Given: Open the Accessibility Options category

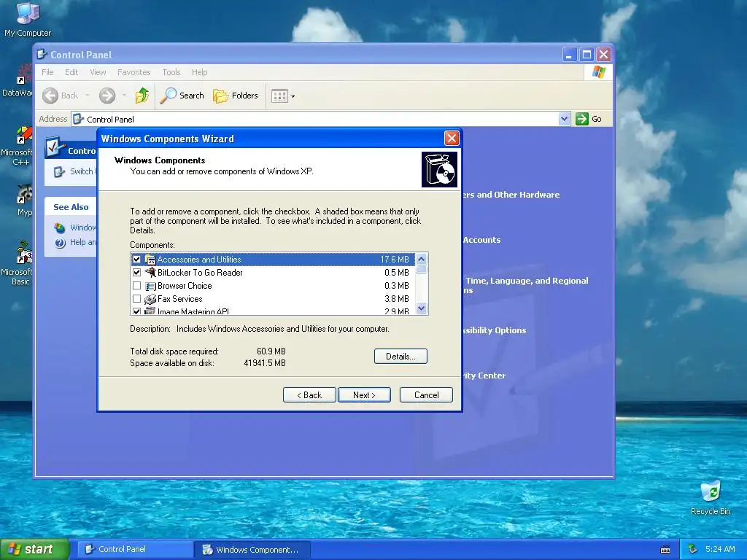Looking at the screenshot, I should tap(494, 330).
